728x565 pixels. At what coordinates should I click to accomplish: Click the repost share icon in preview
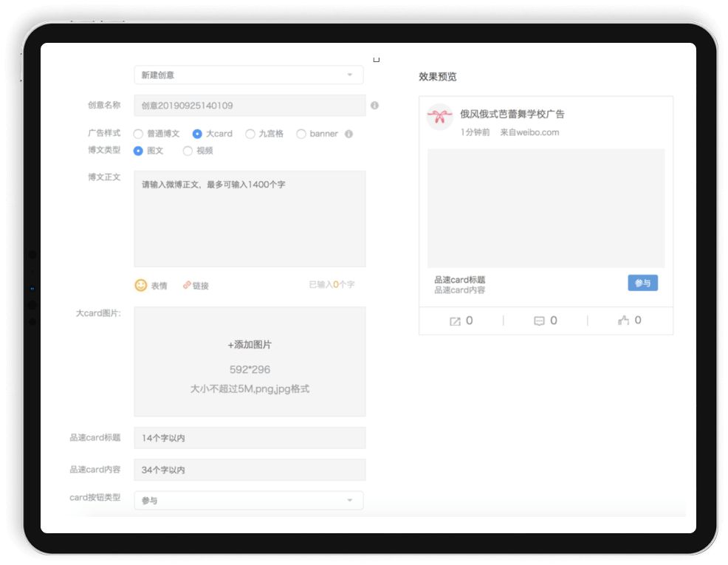(455, 321)
